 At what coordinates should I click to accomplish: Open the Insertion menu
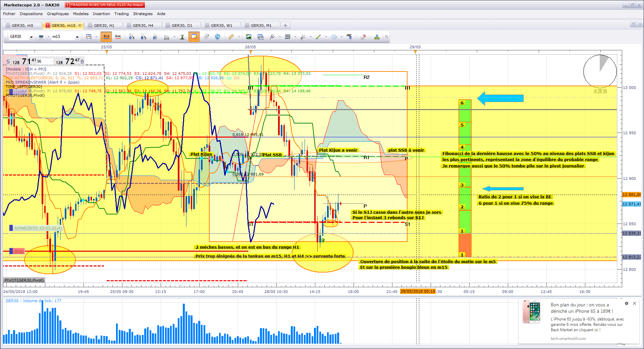(x=101, y=14)
